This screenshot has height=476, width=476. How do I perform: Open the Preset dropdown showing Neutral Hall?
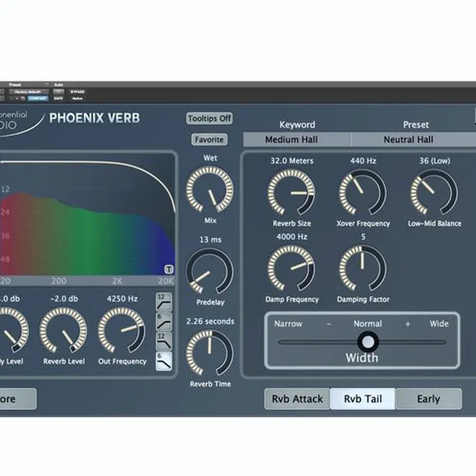413,139
